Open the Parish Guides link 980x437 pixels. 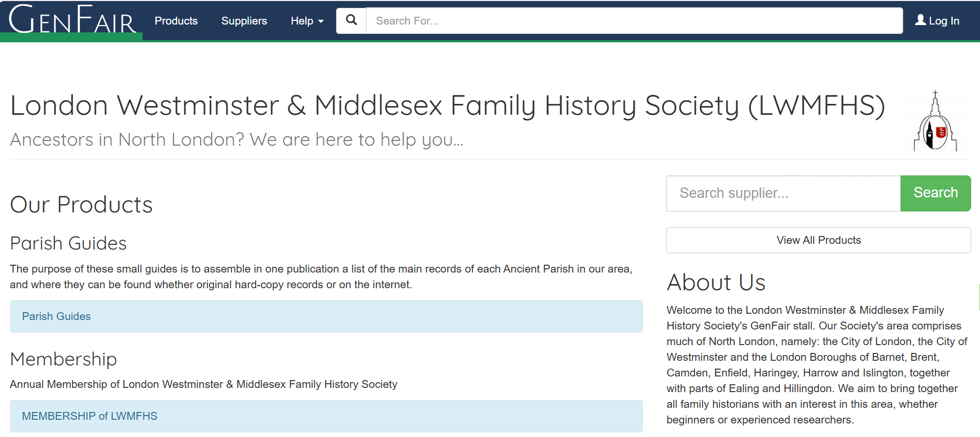(x=56, y=316)
